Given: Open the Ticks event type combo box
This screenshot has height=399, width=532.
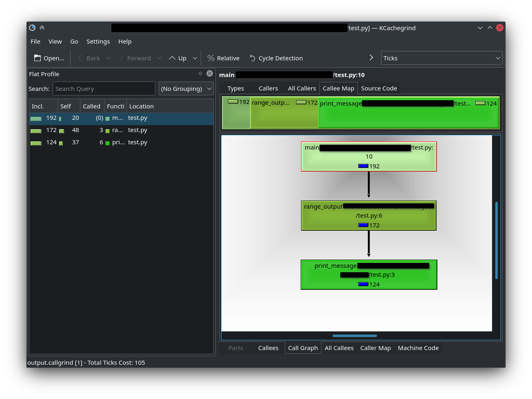Looking at the screenshot, I should pyautogui.click(x=441, y=58).
